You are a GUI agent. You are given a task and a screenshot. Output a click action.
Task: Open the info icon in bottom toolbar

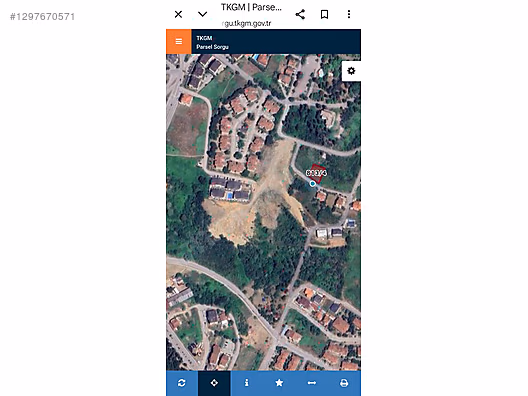[x=246, y=383]
